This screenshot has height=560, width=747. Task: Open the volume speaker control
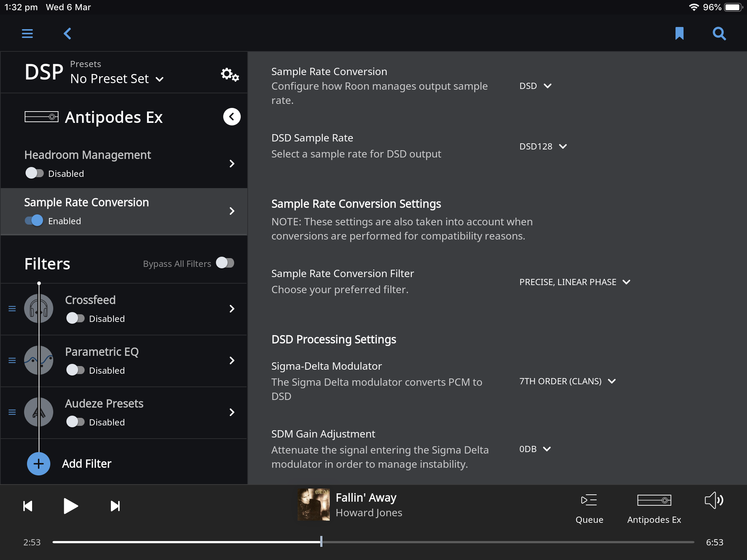click(x=714, y=500)
